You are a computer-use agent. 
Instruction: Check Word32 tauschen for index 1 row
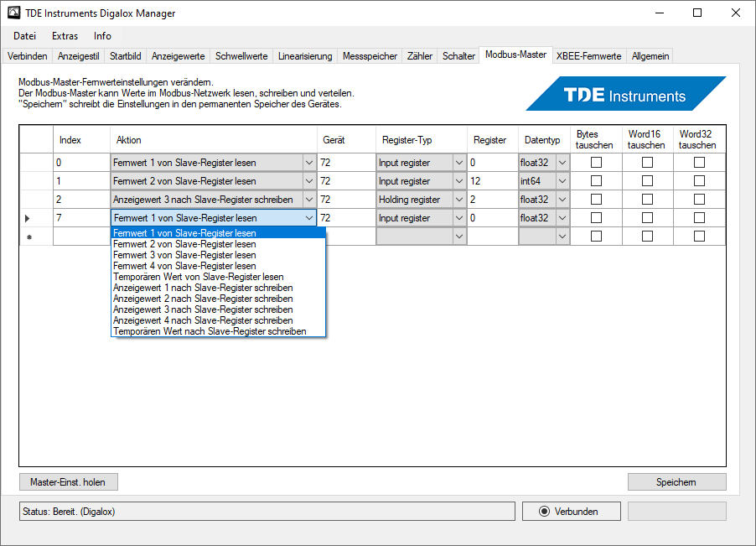(699, 181)
